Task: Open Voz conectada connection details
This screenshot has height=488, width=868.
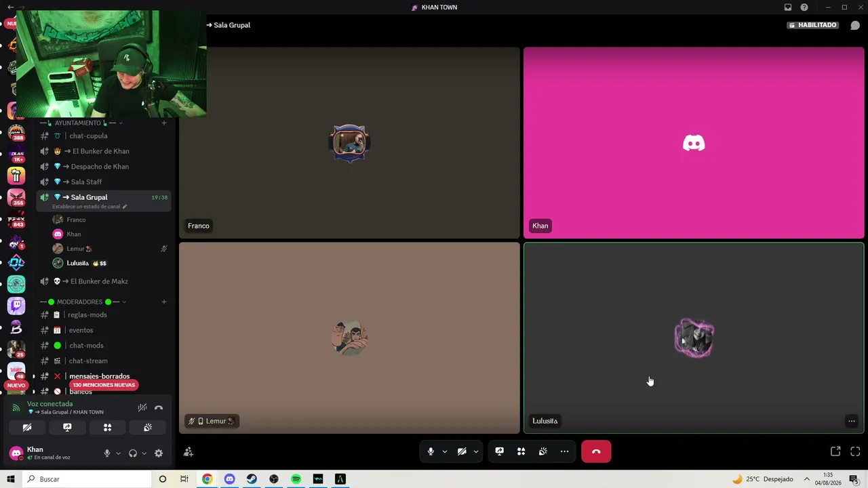Action: pos(50,404)
